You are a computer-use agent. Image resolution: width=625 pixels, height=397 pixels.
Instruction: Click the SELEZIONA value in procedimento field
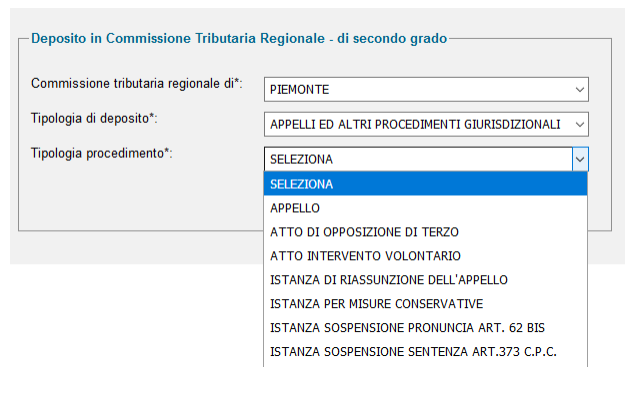coord(301,159)
